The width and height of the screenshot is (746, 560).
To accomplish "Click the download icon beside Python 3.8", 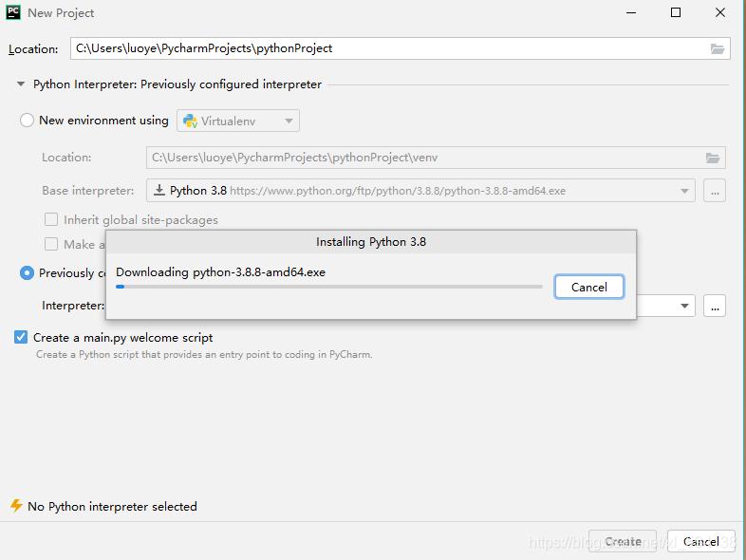I will pyautogui.click(x=159, y=191).
